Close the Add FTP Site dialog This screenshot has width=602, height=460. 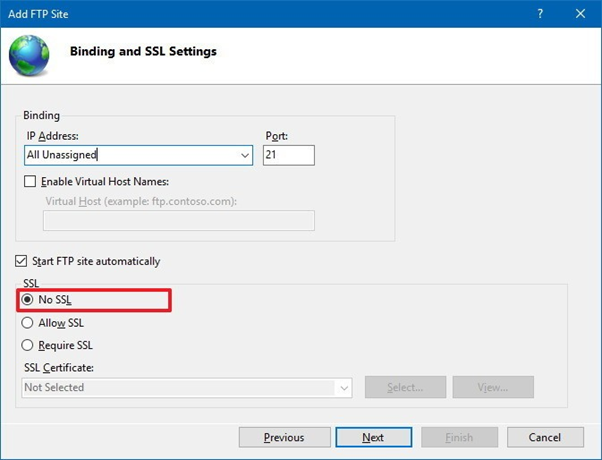[580, 14]
